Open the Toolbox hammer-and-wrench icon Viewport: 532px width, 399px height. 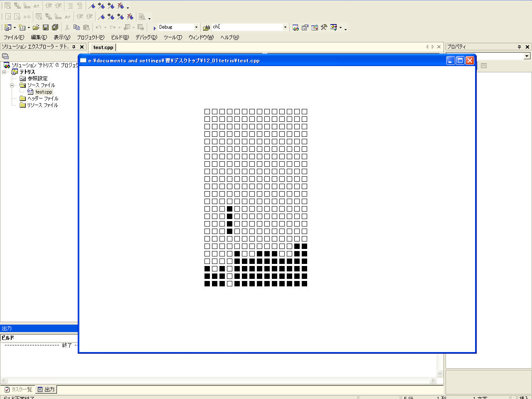tap(324, 27)
